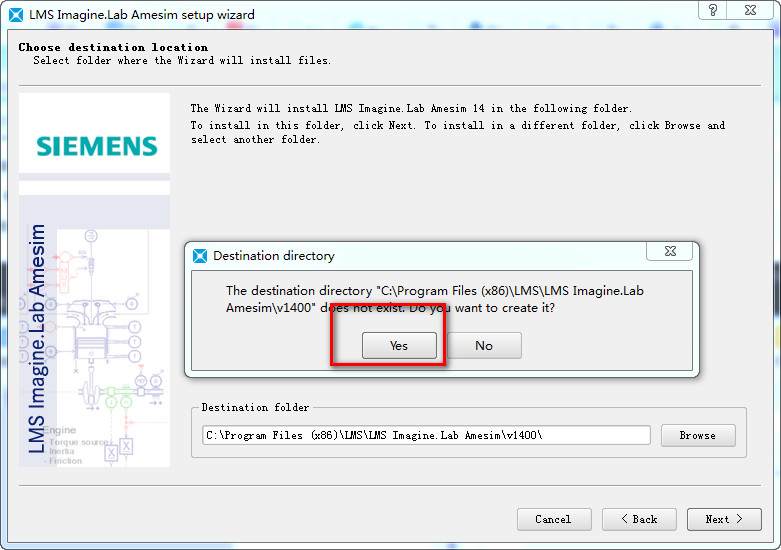
Task: Select the 'Choose destination location' heading
Action: coord(113,47)
